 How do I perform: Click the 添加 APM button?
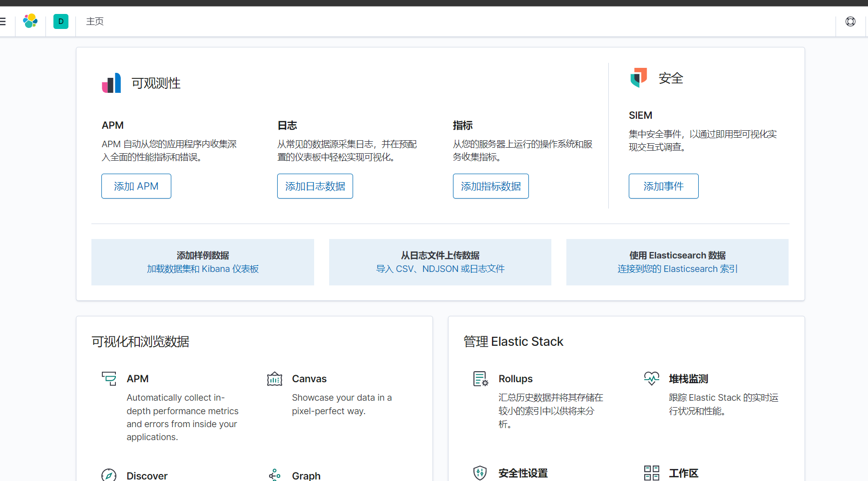136,186
